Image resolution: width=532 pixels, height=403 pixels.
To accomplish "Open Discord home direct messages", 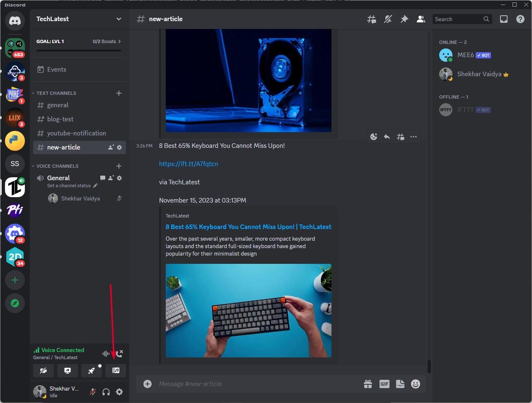I will coord(15,21).
